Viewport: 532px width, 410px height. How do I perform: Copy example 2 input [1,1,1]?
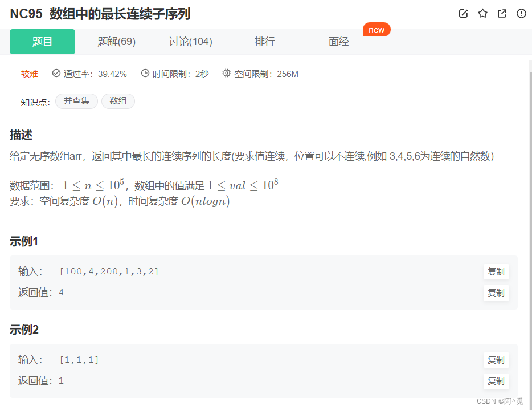pos(496,360)
